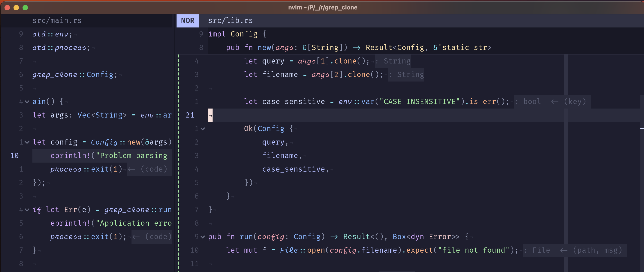Click line number 21 in the right gutter
Image resolution: width=644 pixels, height=272 pixels.
[190, 115]
